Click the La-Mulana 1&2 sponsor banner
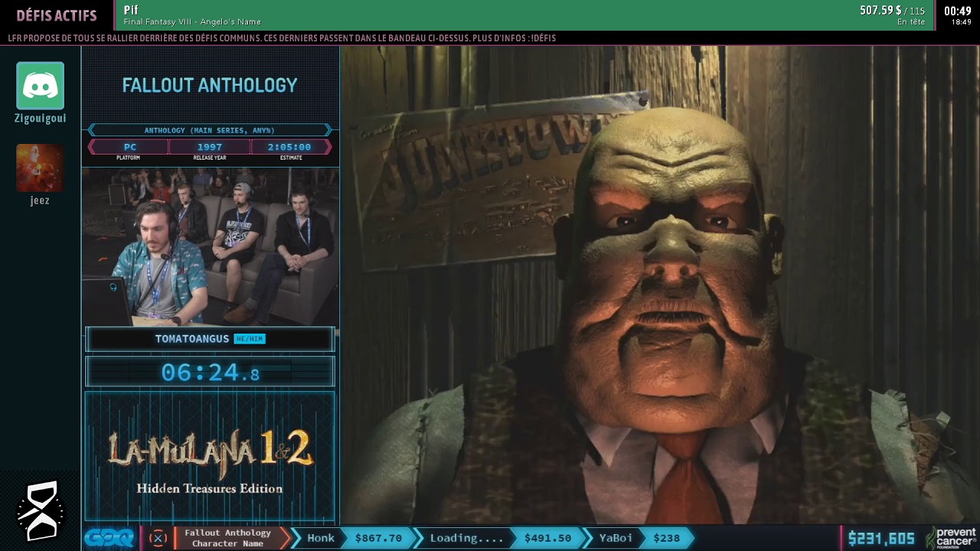Image resolution: width=980 pixels, height=551 pixels. [x=210, y=457]
